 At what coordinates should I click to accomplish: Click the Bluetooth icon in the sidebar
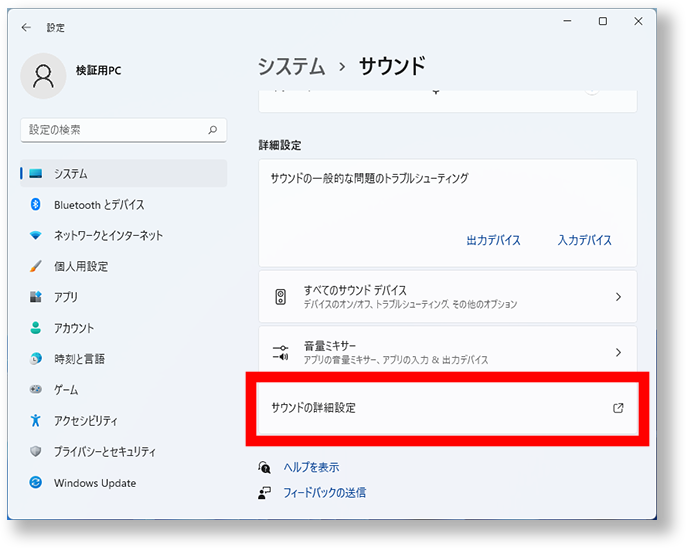point(36,204)
